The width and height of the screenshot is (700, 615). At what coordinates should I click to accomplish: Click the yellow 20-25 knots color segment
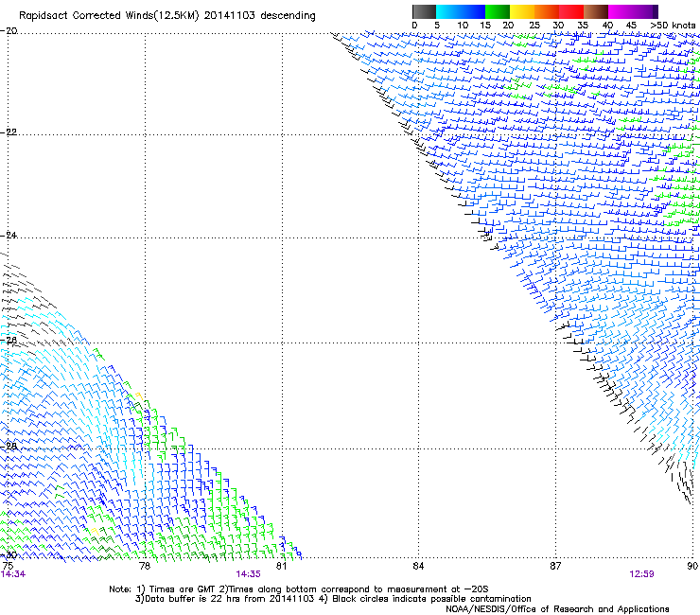522,11
